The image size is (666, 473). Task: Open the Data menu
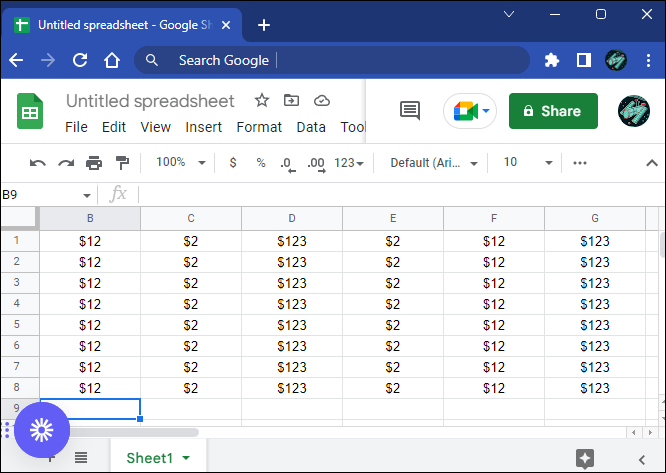pyautogui.click(x=311, y=127)
